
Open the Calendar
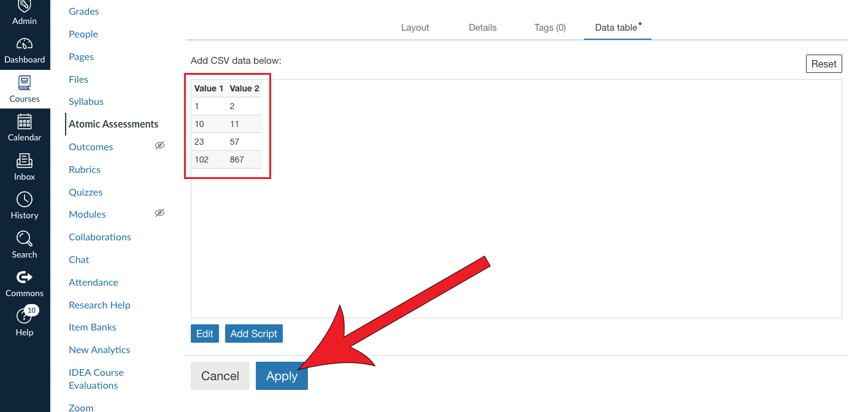click(x=25, y=128)
